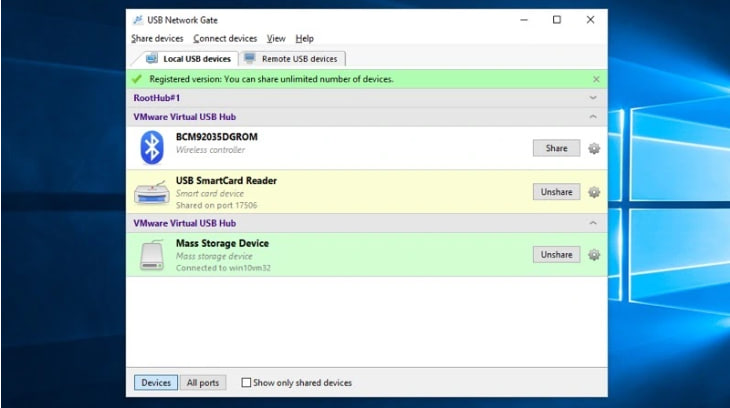Click the Mass storage device description

pos(214,256)
